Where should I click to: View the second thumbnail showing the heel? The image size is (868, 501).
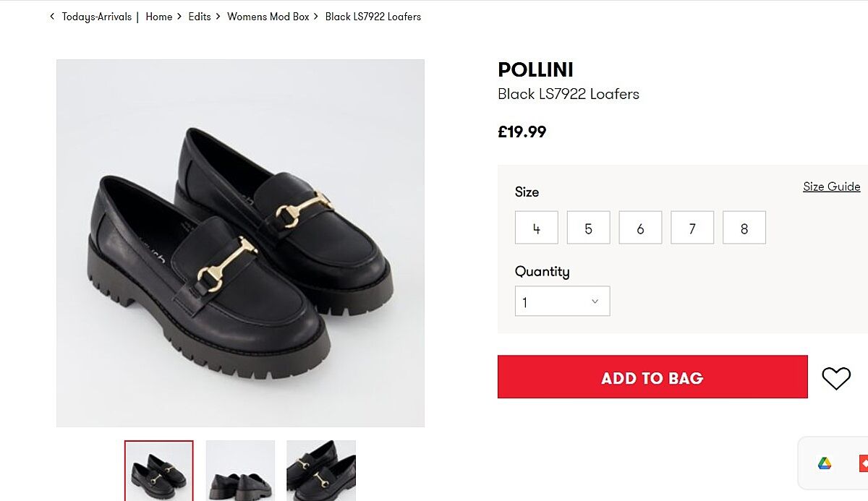[x=240, y=470]
